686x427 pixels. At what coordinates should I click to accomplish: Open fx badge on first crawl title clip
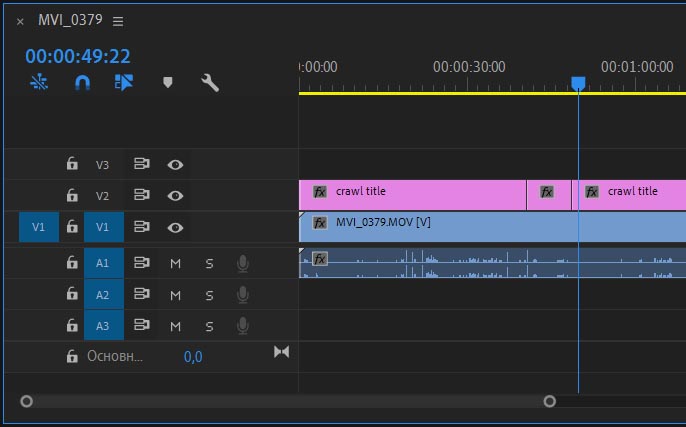tap(320, 192)
